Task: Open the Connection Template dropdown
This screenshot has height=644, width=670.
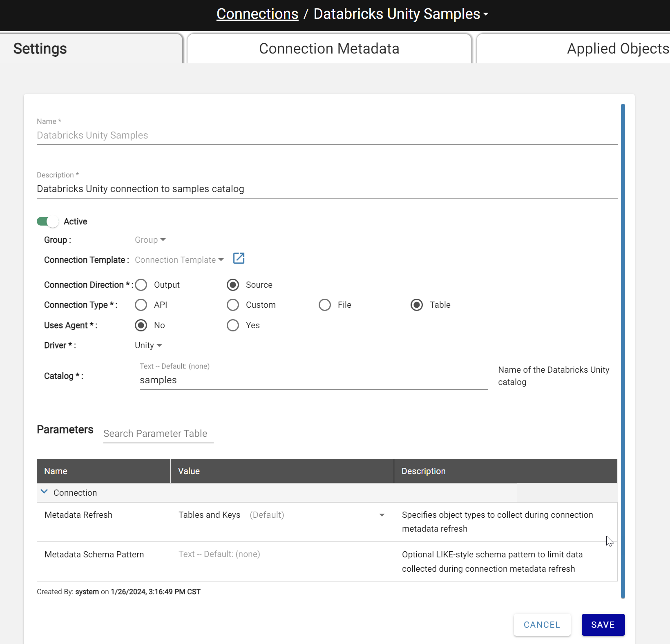Action: 179,260
